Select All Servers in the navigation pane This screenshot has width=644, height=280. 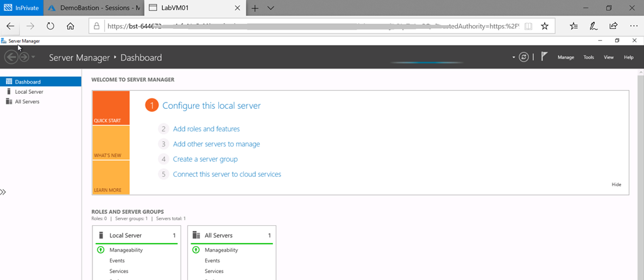tap(41, 101)
